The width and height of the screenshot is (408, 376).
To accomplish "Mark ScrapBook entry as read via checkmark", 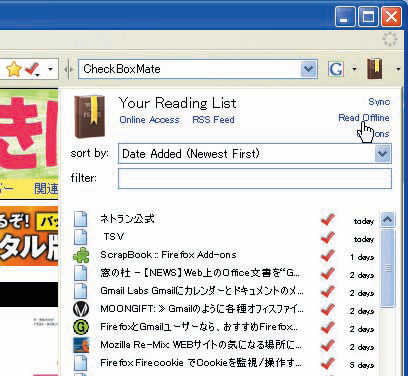I will tap(328, 255).
